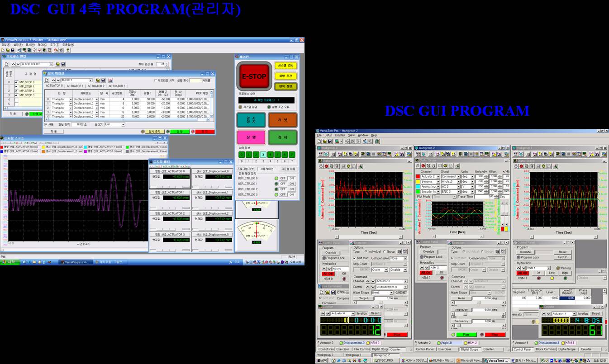Click the yellow 시스템 감시 button
The image size is (609, 364).
[285, 66]
